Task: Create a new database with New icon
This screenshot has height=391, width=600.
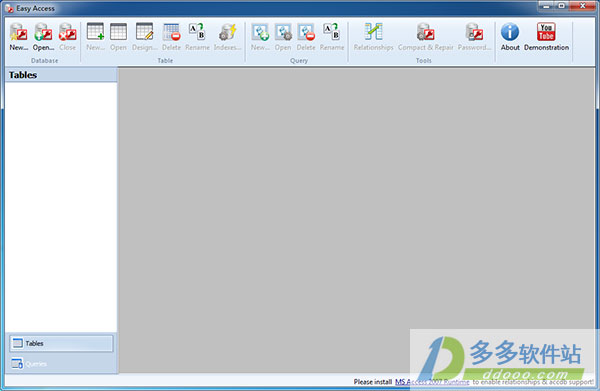Action: click(18, 37)
